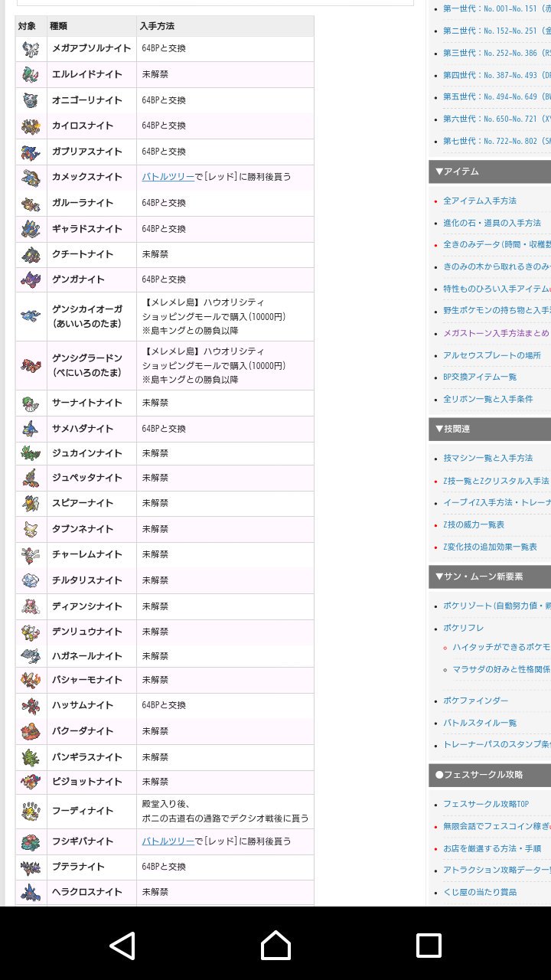Select the ●フェスサークル攻略 section header
Screen dimensions: 551x980
coord(490,775)
